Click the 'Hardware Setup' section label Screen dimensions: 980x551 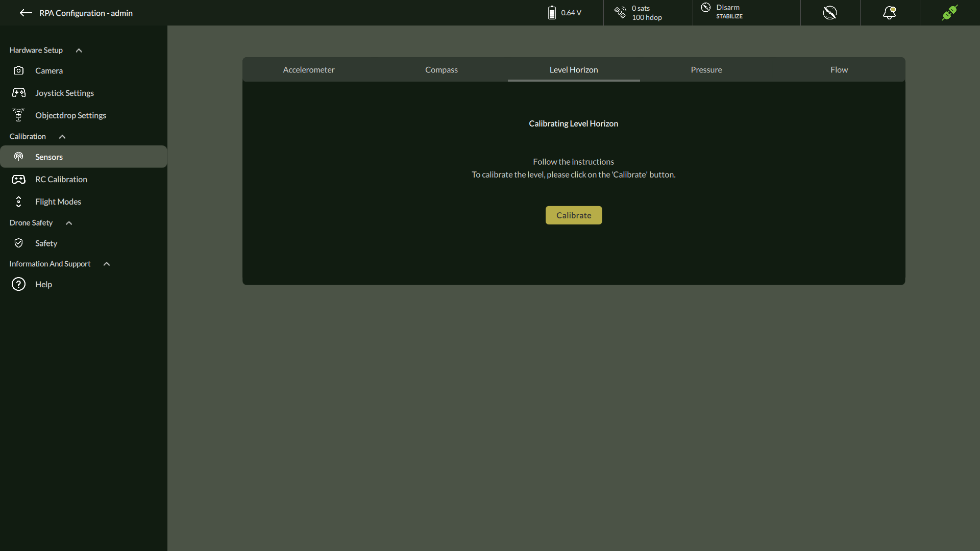pyautogui.click(x=36, y=50)
